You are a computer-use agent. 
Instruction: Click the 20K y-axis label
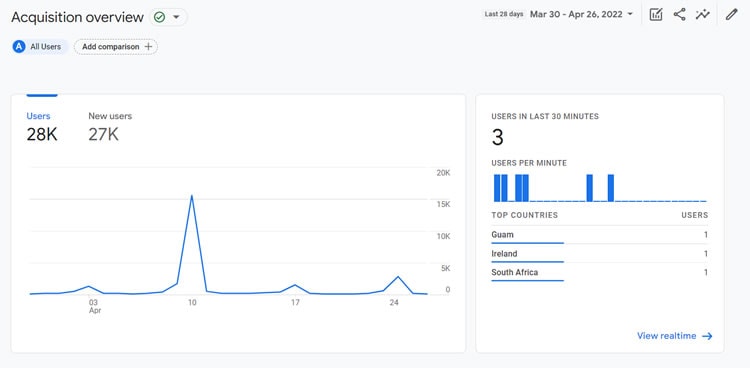point(443,173)
